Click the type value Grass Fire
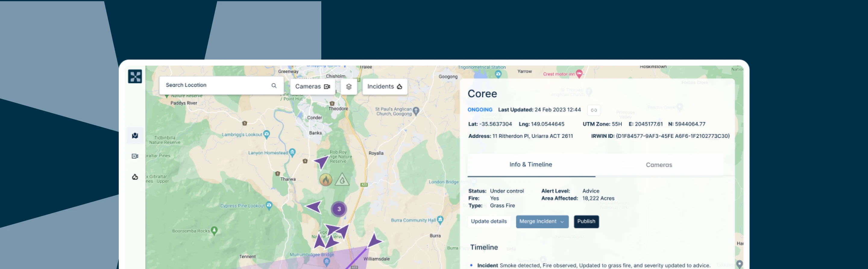The image size is (868, 269). click(x=502, y=206)
